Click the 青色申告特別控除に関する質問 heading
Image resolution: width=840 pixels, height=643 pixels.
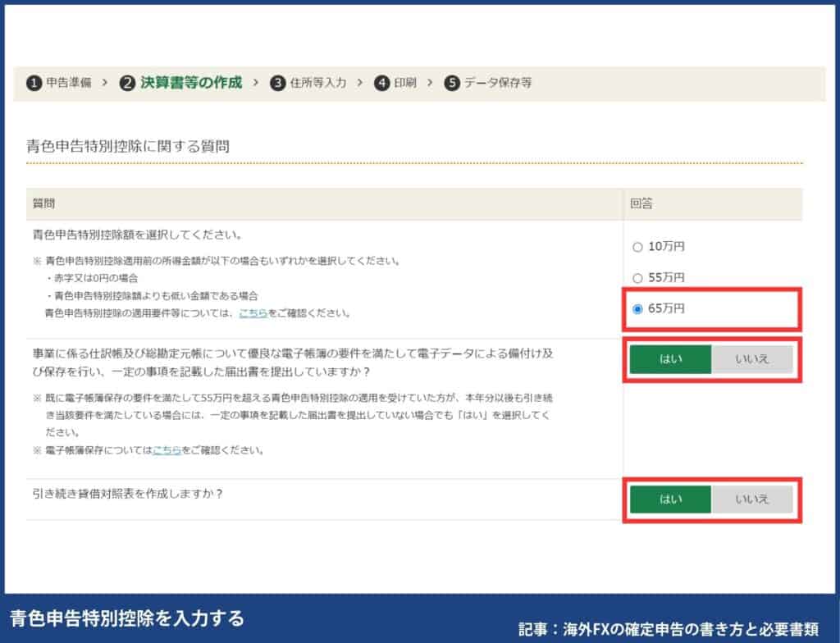(x=128, y=146)
